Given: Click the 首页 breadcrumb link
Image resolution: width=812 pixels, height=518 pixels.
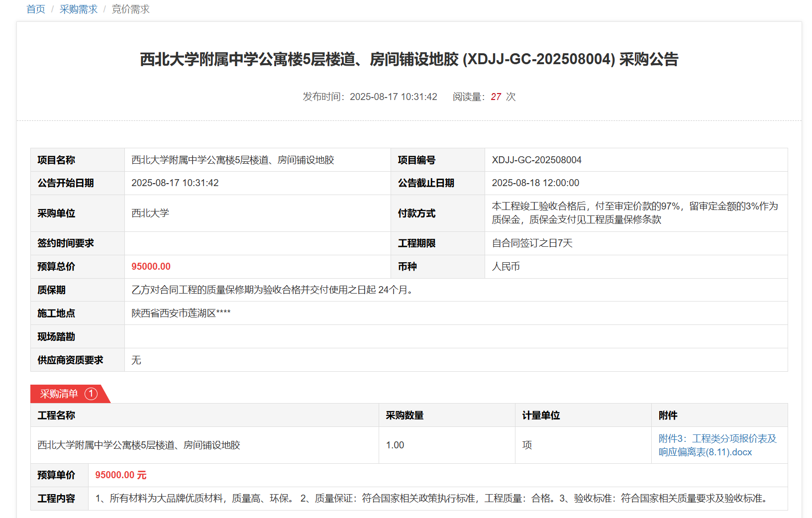Looking at the screenshot, I should (35, 9).
